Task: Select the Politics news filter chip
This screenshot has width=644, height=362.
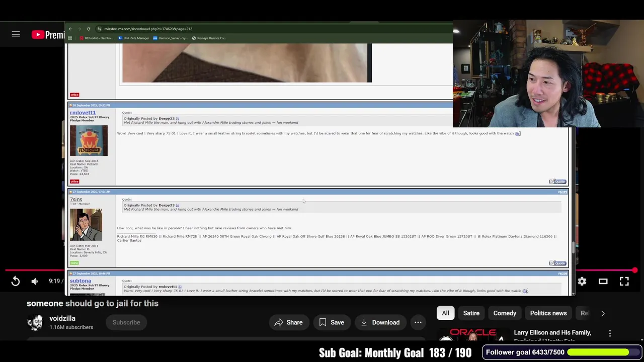Action: coord(548,313)
